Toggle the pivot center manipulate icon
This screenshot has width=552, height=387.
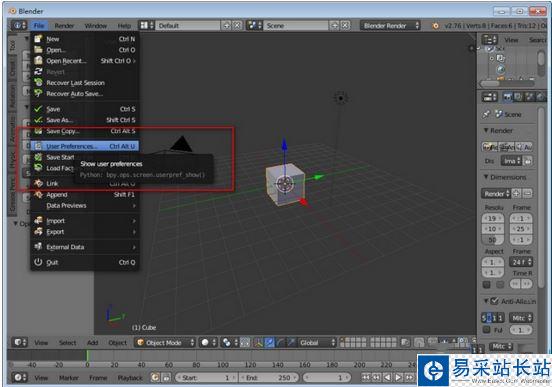pos(246,342)
